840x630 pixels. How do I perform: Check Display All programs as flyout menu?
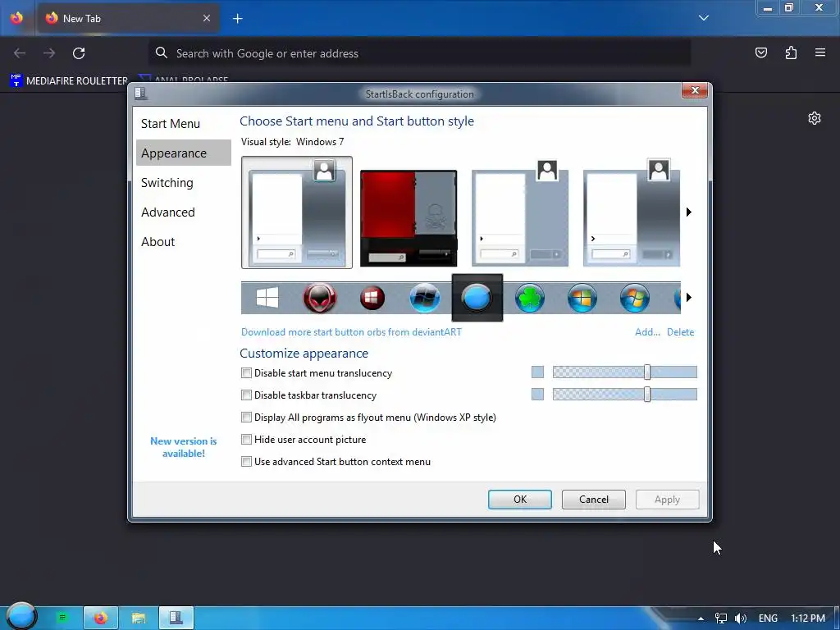(x=246, y=418)
